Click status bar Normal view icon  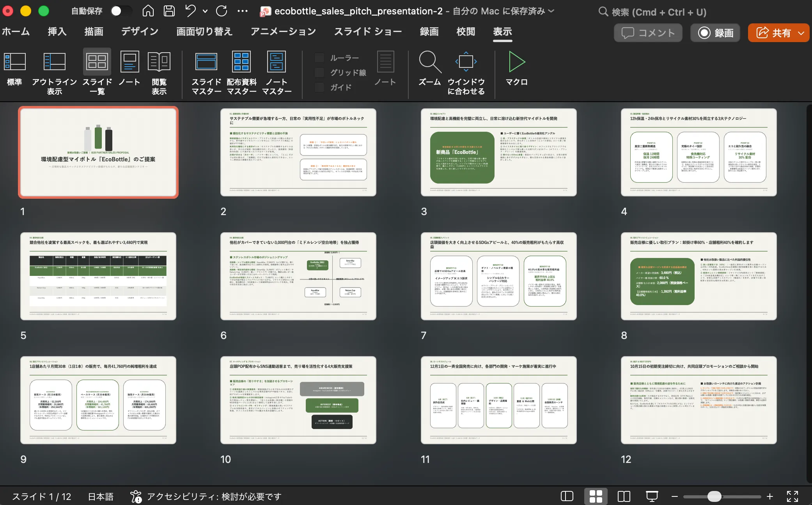[567, 496]
